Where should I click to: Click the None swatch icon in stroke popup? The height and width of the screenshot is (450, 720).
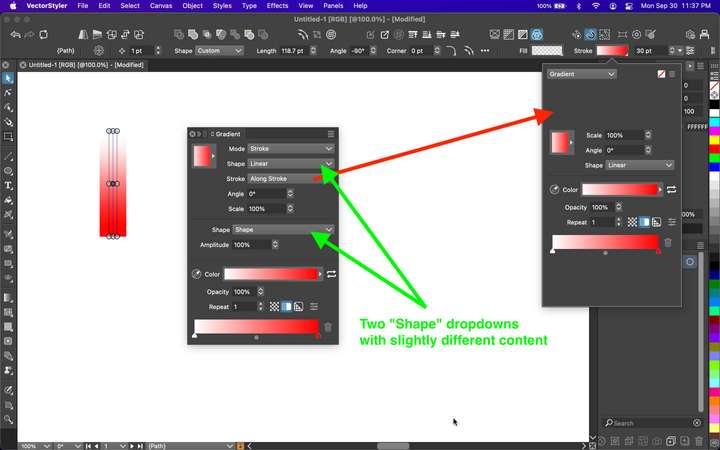pyautogui.click(x=661, y=74)
